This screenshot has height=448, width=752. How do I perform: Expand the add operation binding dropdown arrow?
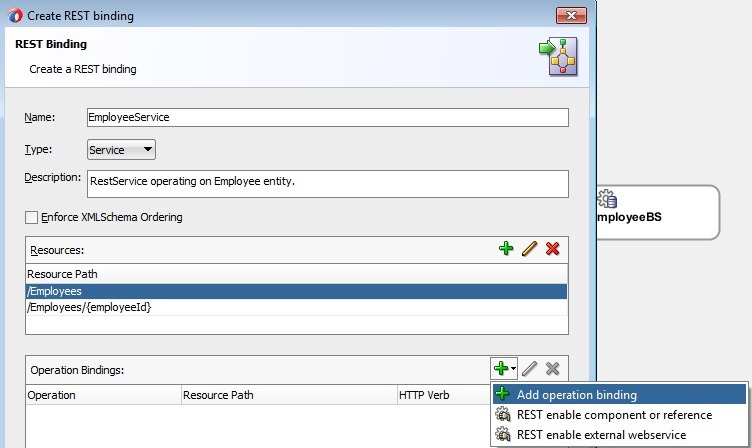click(512, 370)
